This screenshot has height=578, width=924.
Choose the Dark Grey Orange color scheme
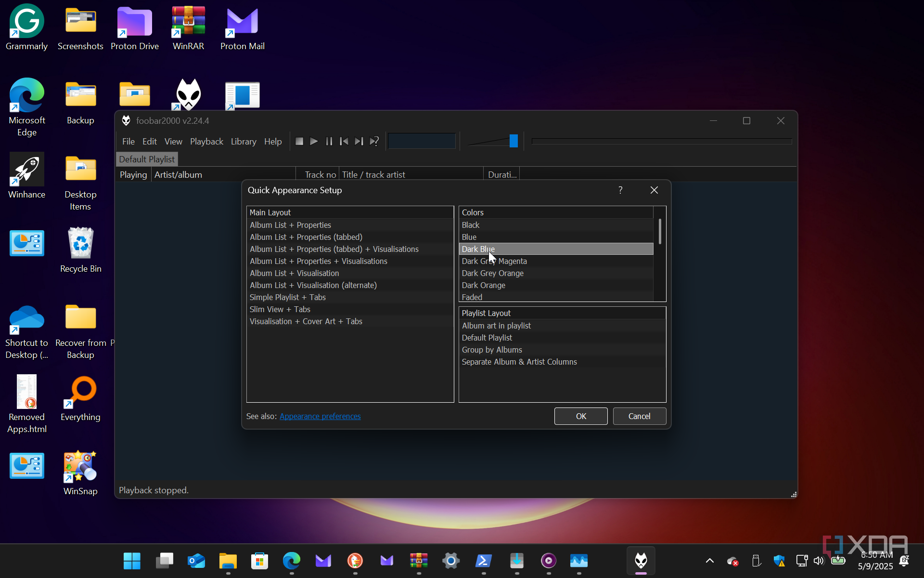556,273
